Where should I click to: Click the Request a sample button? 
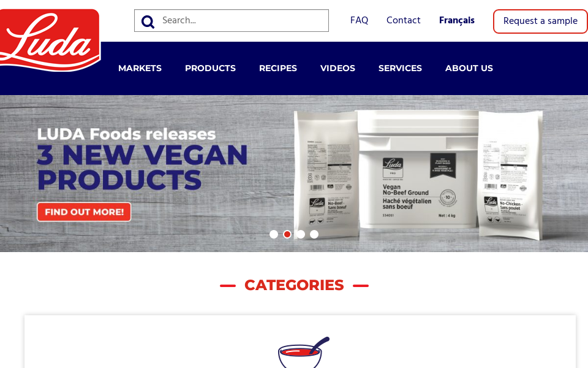click(x=540, y=21)
